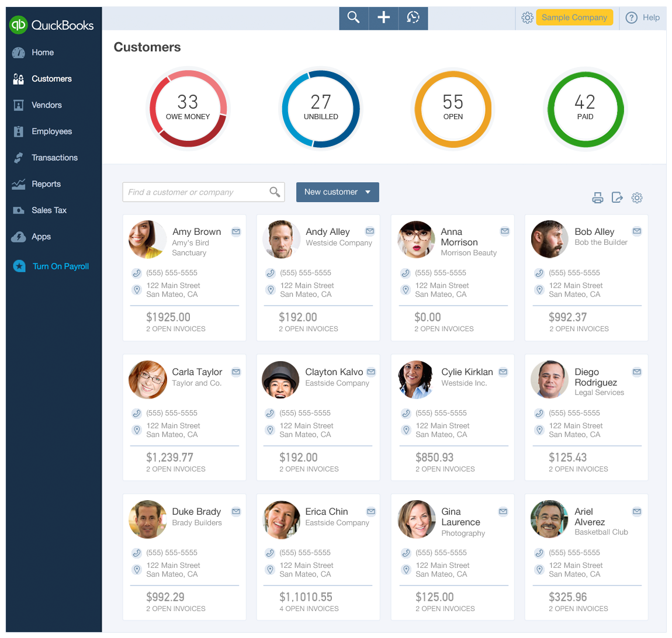Image resolution: width=672 pixels, height=638 pixels.
Task: Click the Help question mark icon
Action: coord(631,18)
